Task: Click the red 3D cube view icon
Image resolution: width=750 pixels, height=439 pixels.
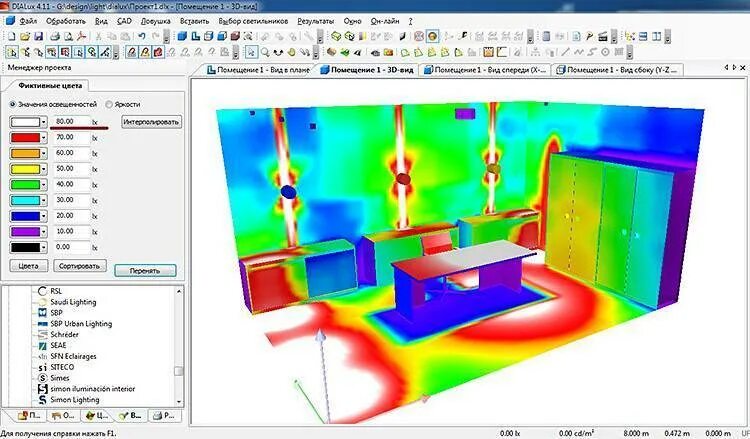Action: [235, 36]
